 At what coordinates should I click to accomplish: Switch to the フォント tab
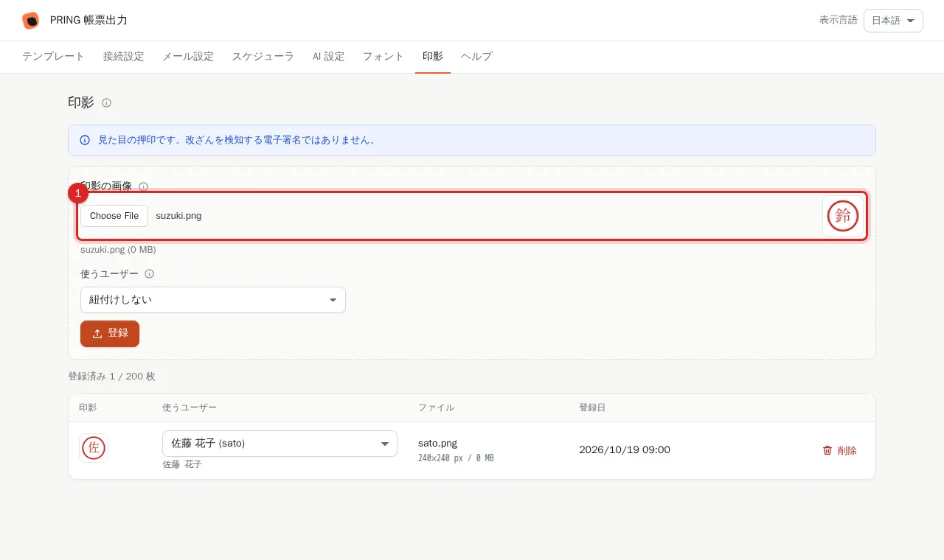point(383,57)
